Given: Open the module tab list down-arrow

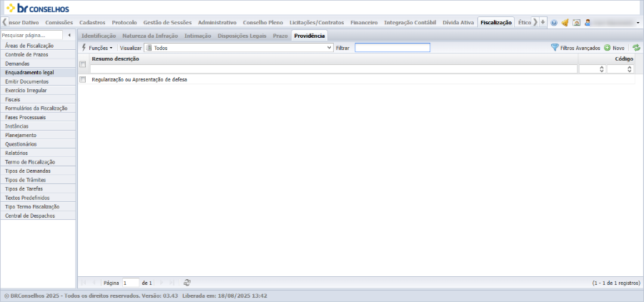Looking at the screenshot, I should click(543, 22).
